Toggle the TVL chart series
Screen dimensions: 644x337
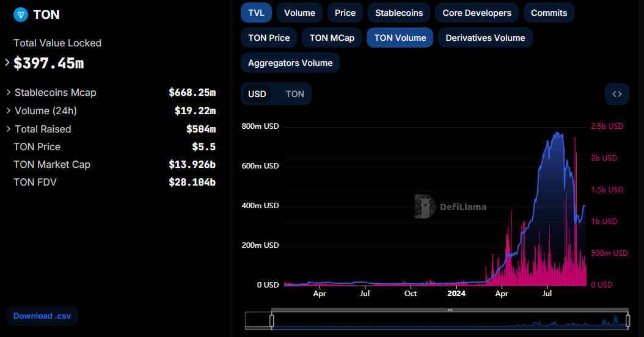point(256,13)
